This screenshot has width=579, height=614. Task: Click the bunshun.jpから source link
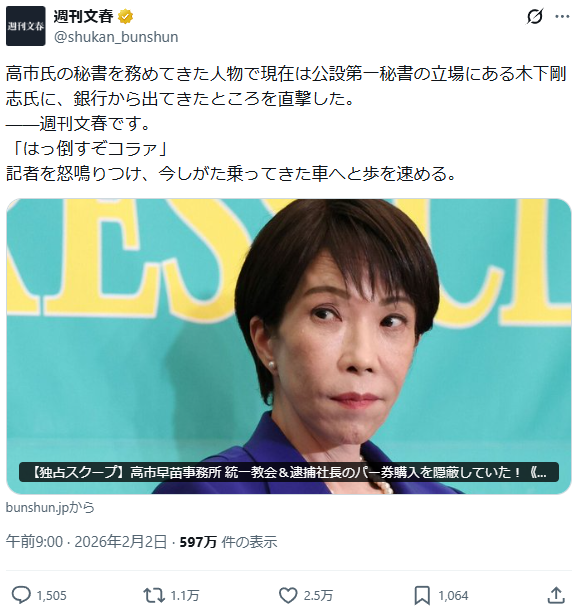[50, 507]
